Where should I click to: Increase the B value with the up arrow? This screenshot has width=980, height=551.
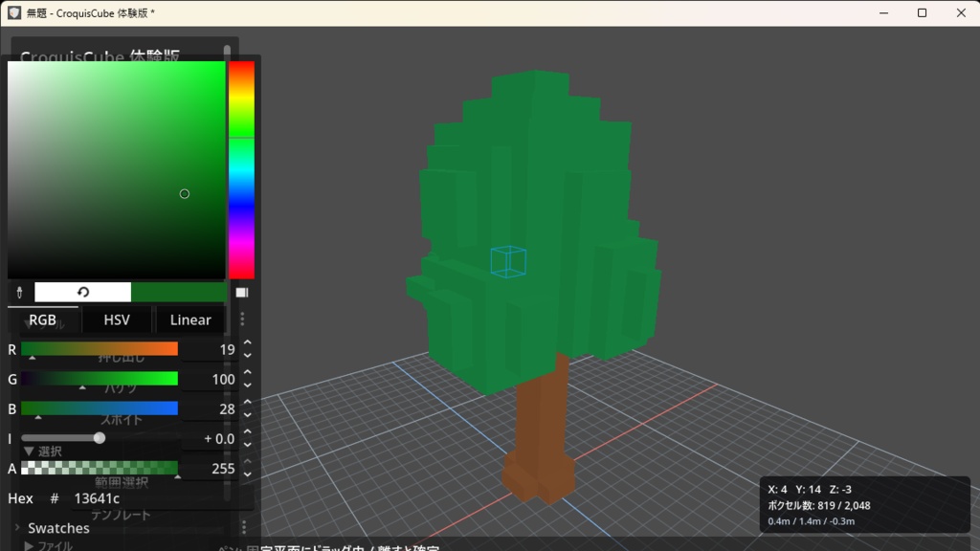(248, 402)
